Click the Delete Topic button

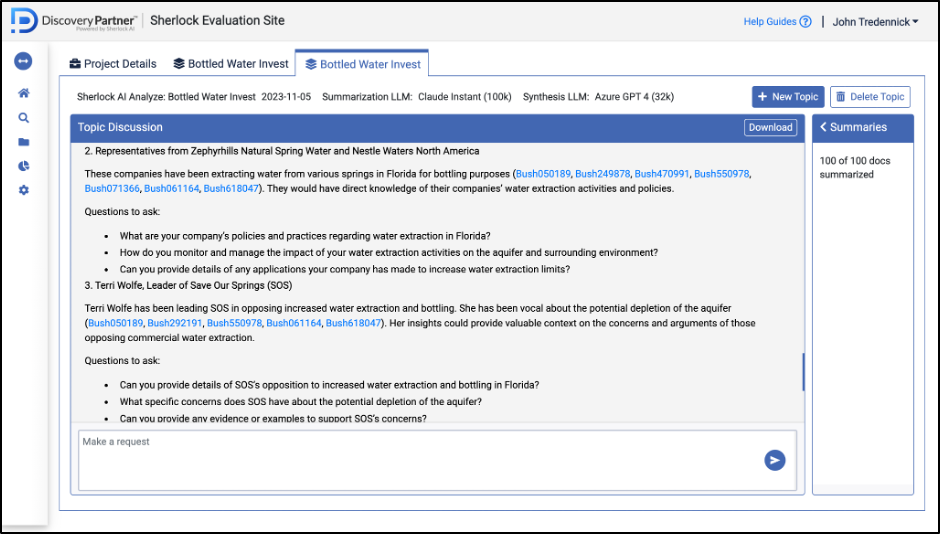(870, 96)
